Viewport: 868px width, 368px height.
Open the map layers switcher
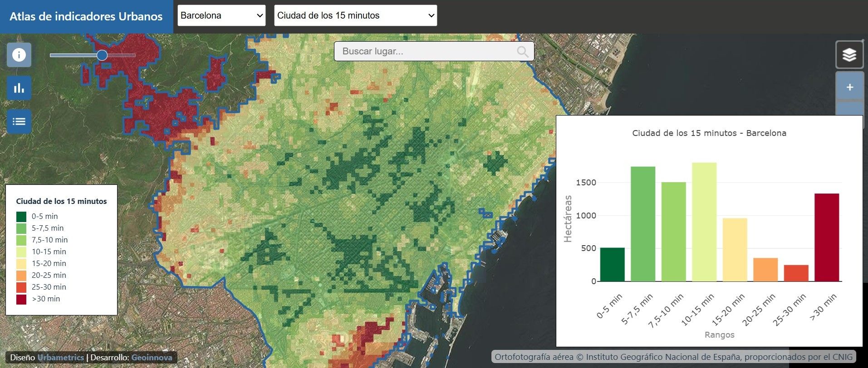[849, 55]
